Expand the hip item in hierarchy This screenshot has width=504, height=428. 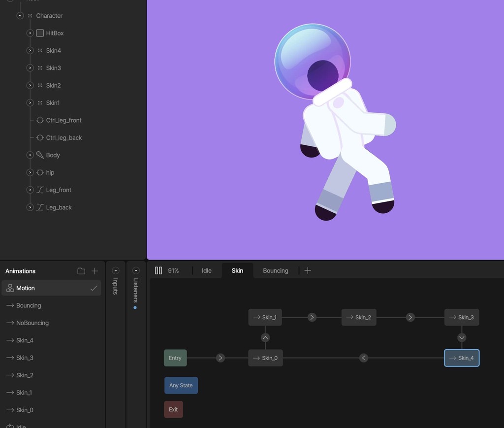tap(30, 172)
